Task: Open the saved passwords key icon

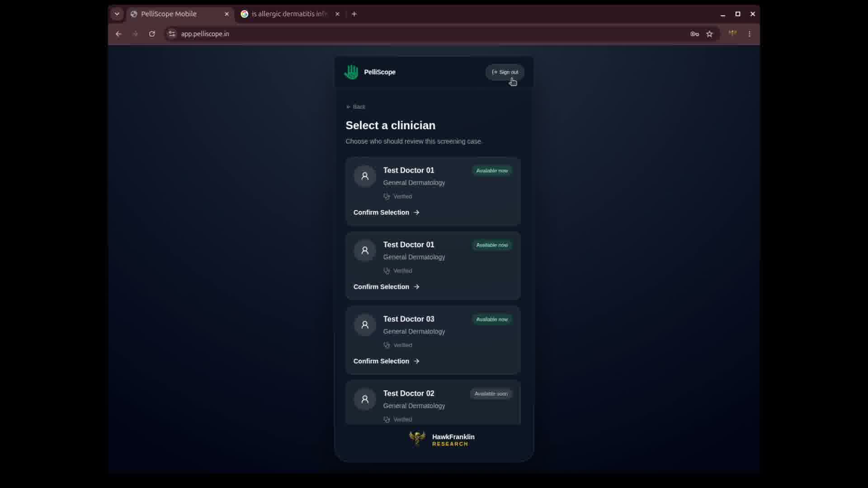Action: (694, 34)
